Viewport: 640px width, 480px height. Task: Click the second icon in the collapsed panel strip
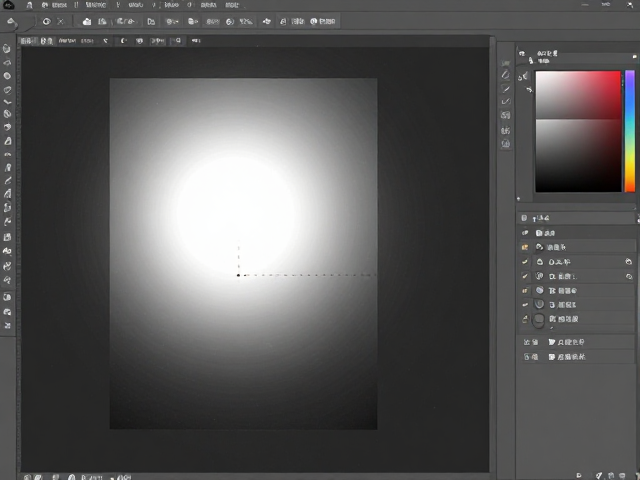pyautogui.click(x=506, y=75)
